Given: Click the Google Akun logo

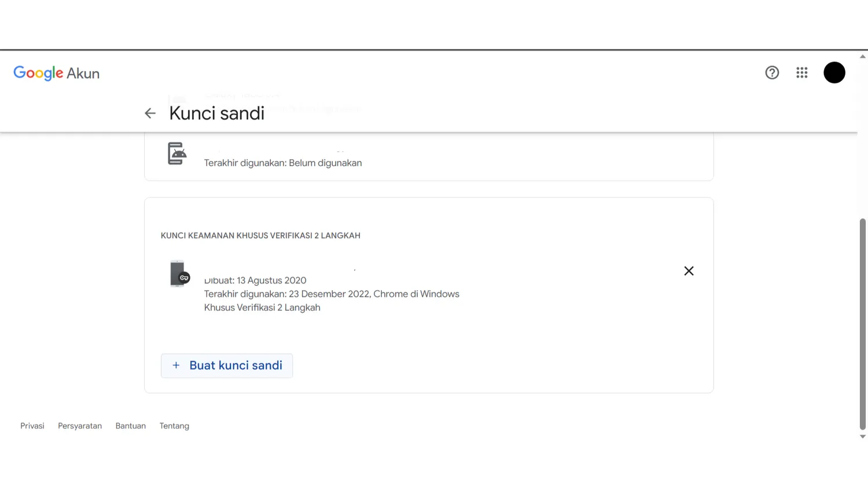Looking at the screenshot, I should tap(57, 74).
